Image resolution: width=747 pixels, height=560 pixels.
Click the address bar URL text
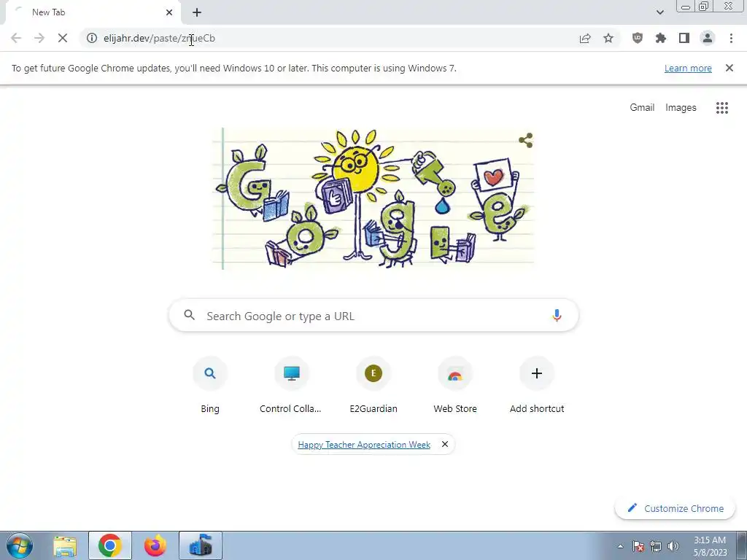click(159, 38)
